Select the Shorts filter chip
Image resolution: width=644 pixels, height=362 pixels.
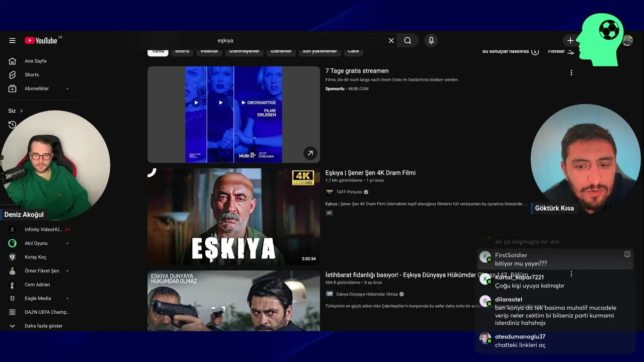182,51
